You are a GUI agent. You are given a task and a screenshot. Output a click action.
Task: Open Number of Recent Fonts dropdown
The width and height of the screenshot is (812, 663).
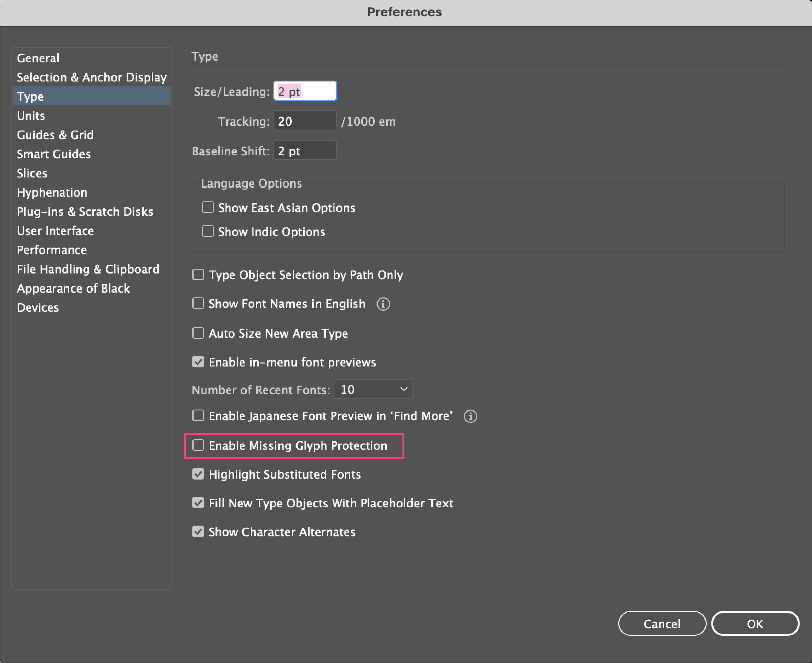[373, 389]
